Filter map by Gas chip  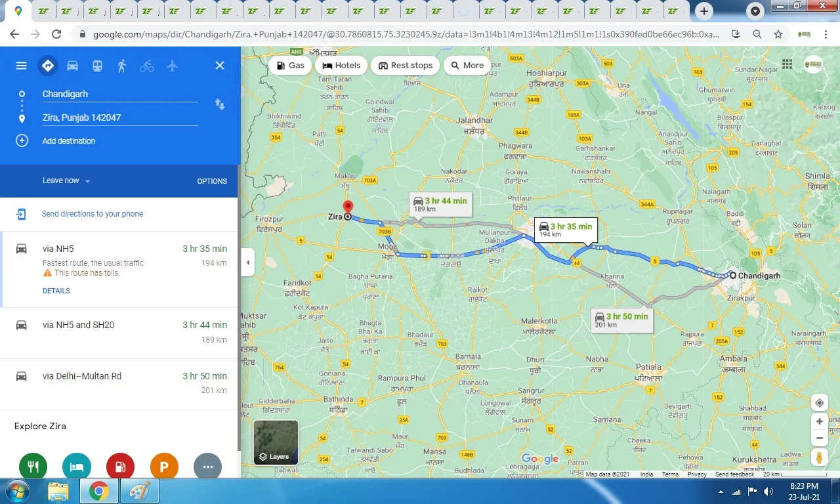tap(290, 65)
